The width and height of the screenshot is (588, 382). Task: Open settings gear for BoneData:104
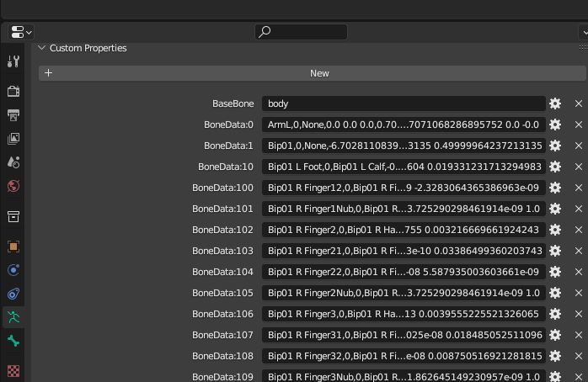pyautogui.click(x=555, y=272)
